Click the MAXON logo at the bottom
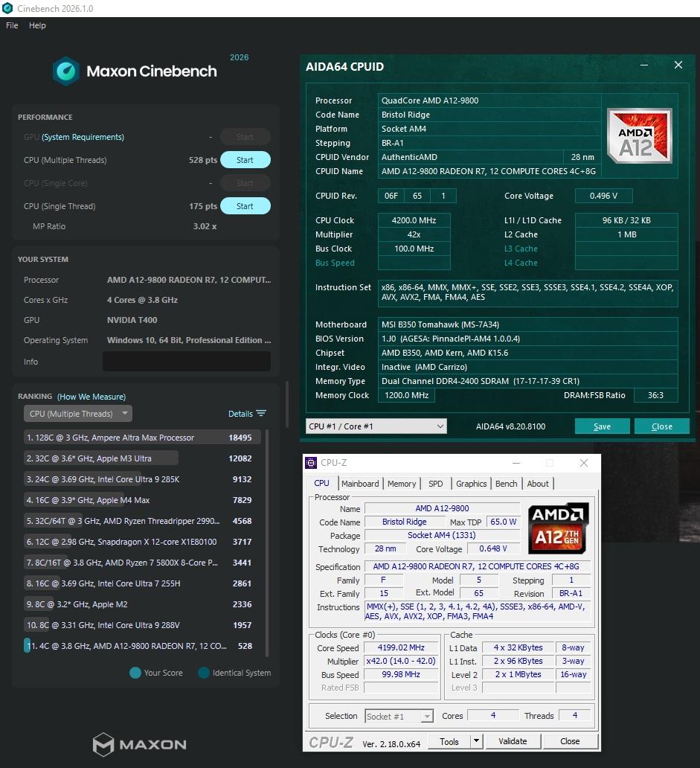The width and height of the screenshot is (700, 768). click(x=140, y=743)
